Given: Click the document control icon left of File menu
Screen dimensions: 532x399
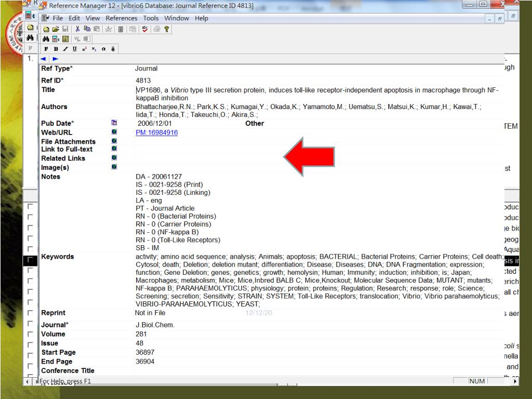Looking at the screenshot, I should pyautogui.click(x=45, y=18).
